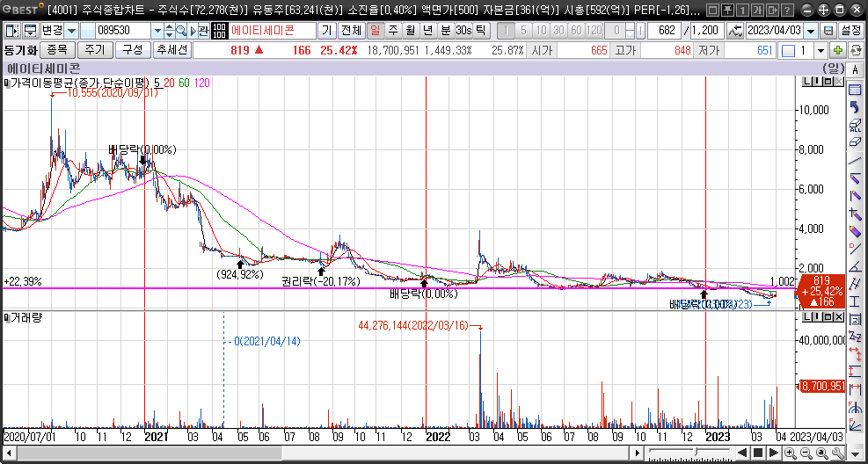Click the font 가 icon in title bar
The image size is (868, 464).
[x=758, y=10]
